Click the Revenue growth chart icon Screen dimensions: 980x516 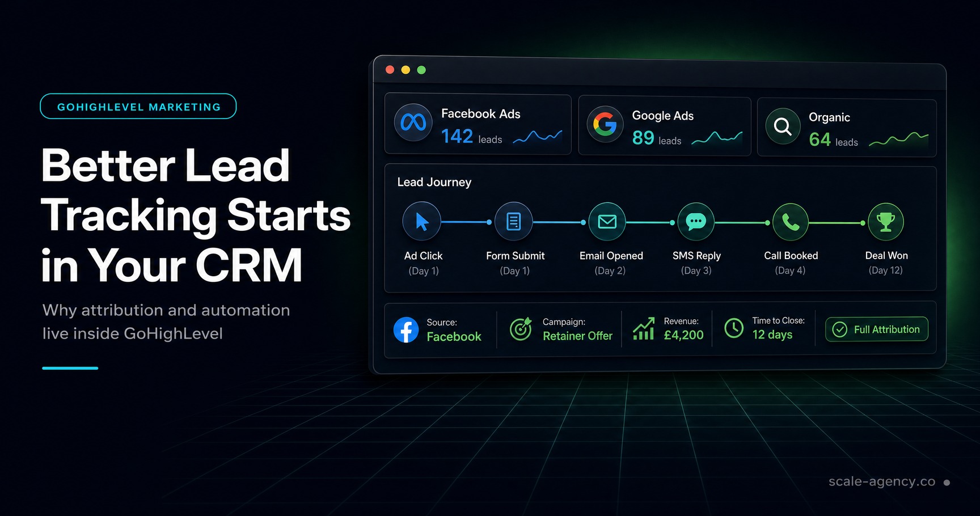(644, 328)
